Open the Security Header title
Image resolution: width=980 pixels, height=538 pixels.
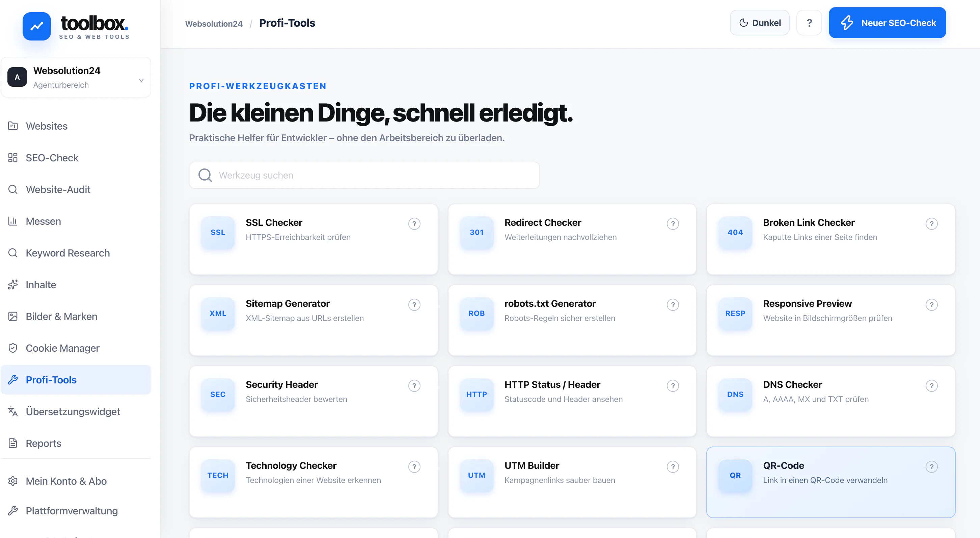pos(281,385)
